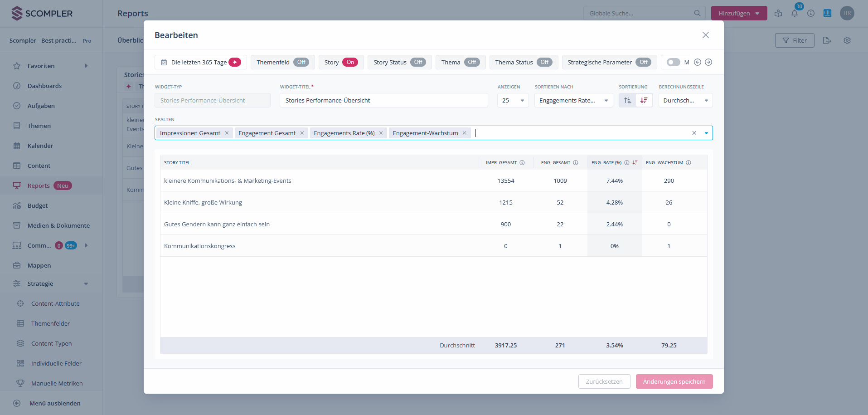Screen dimensions: 868x415
Task: Click the ascending sort order icon
Action: click(627, 100)
